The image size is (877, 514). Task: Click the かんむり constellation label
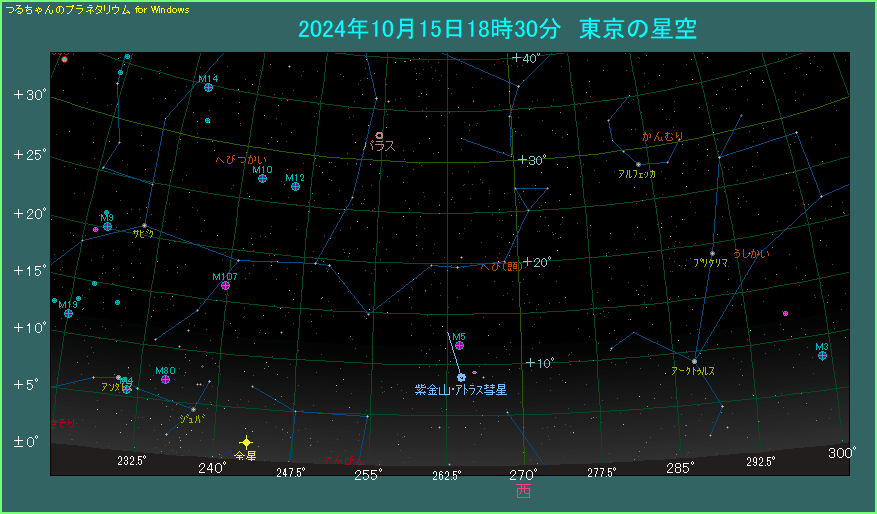coord(662,136)
